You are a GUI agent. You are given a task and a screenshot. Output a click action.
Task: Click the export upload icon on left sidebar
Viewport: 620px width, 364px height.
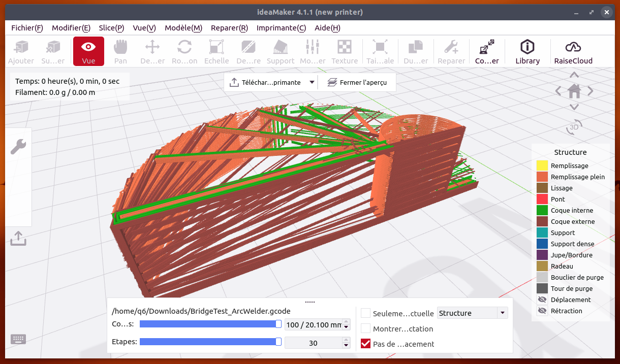pyautogui.click(x=18, y=238)
